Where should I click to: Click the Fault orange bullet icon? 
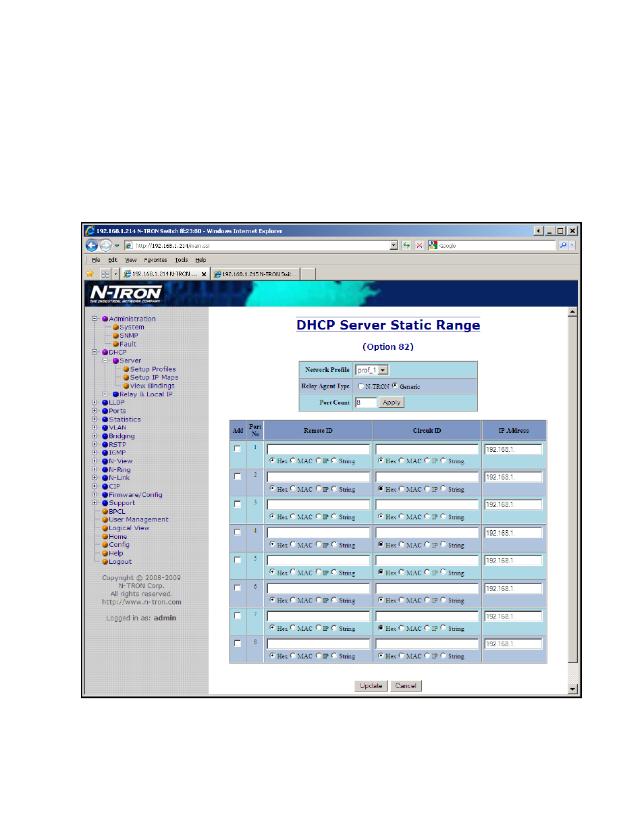pyautogui.click(x=116, y=344)
